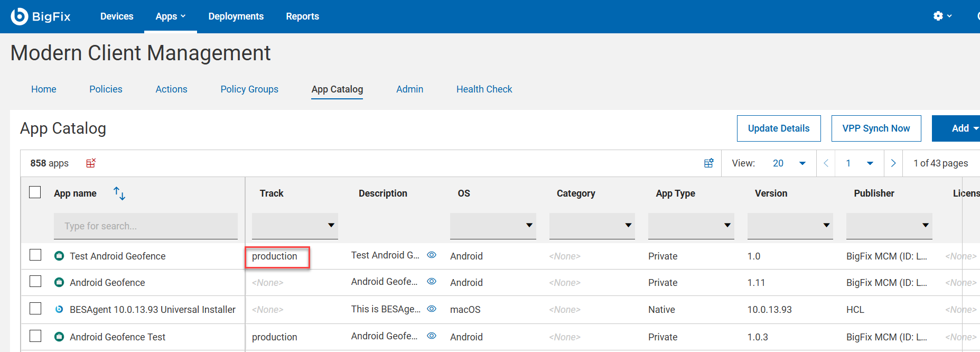Clear filters with the red table icon
The width and height of the screenshot is (980, 352).
pyautogui.click(x=91, y=163)
